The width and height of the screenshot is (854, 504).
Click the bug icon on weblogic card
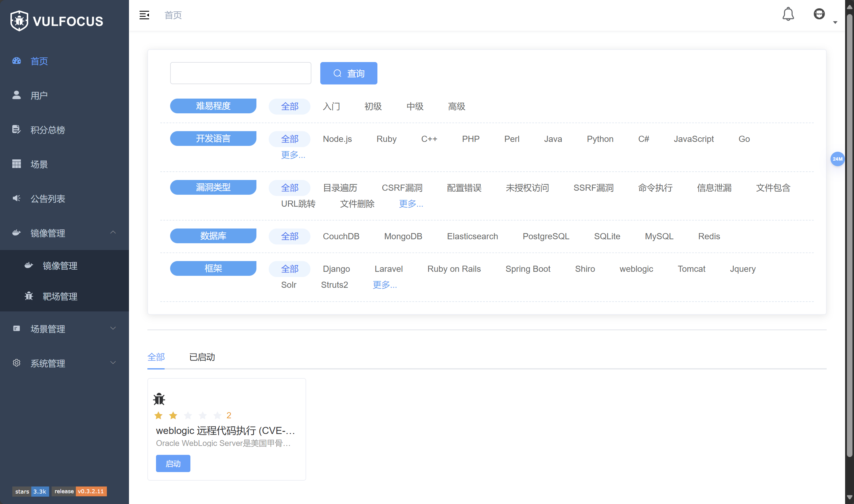click(x=159, y=399)
